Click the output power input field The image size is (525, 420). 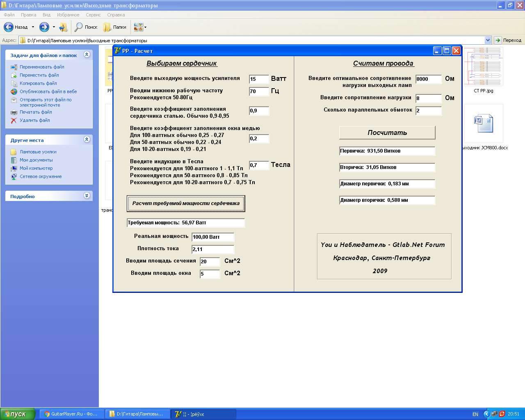click(258, 79)
